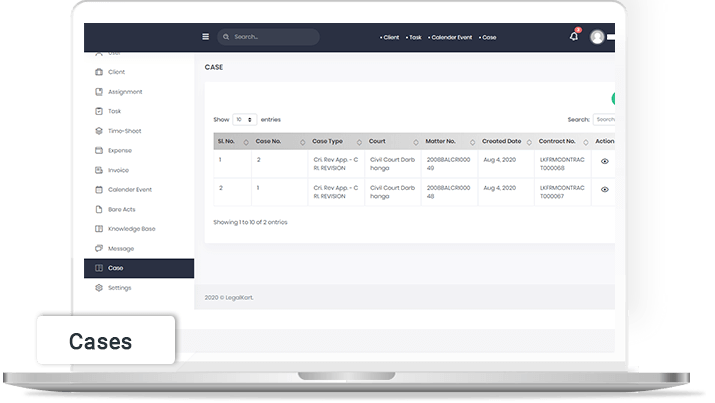Click the Client icon in sidebar
Viewport: 715px width, 403px height.
[98, 72]
